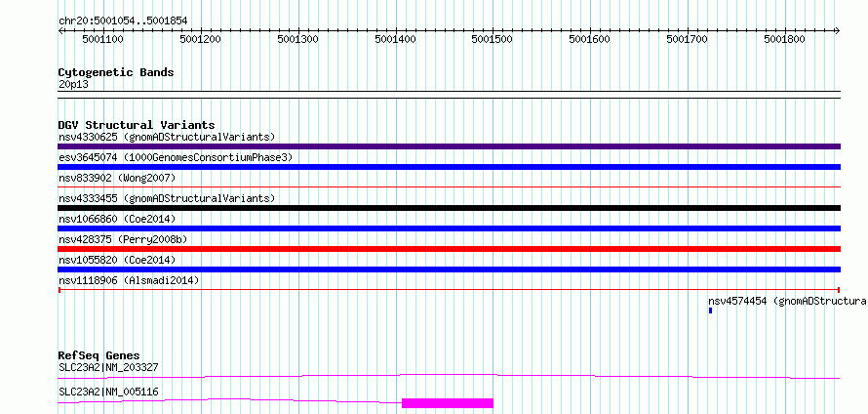Click ruler position 5001600

point(590,39)
